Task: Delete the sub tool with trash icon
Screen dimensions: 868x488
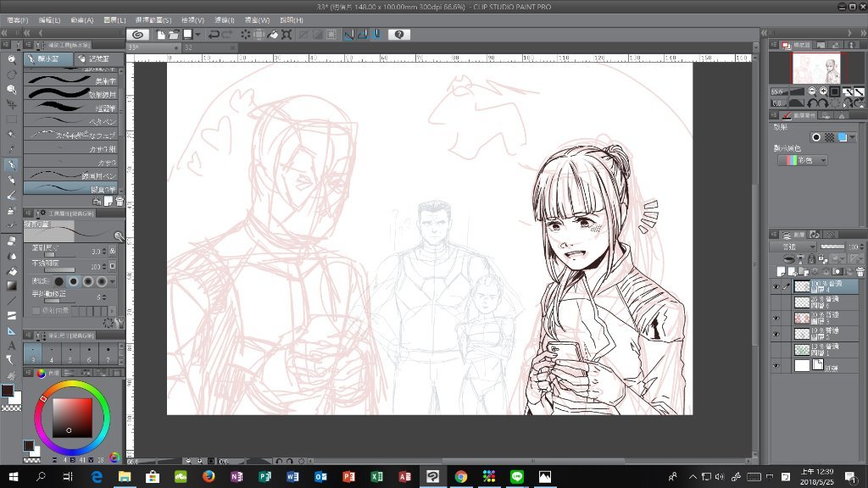Action: point(120,202)
